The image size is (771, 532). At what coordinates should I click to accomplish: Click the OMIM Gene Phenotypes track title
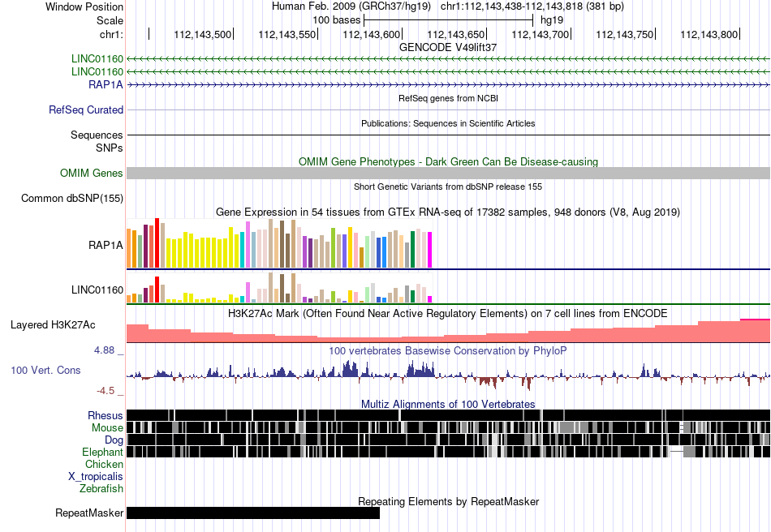[x=448, y=161]
